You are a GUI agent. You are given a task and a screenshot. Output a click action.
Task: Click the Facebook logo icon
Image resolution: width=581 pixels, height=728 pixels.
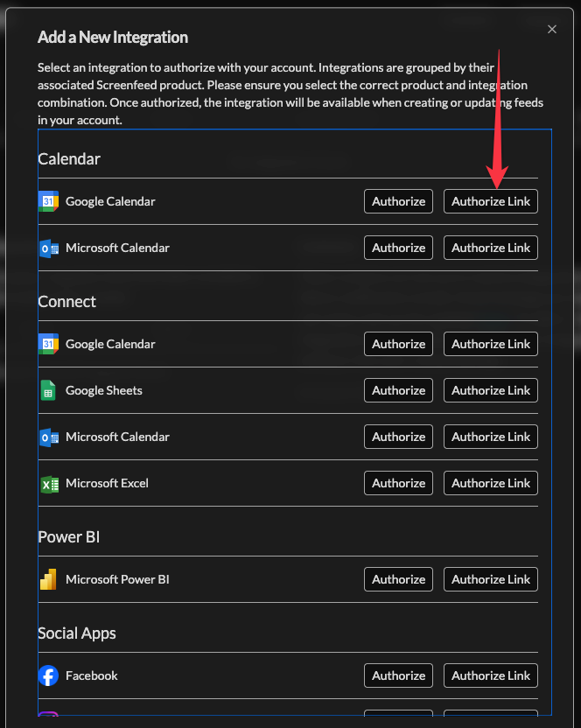48,675
